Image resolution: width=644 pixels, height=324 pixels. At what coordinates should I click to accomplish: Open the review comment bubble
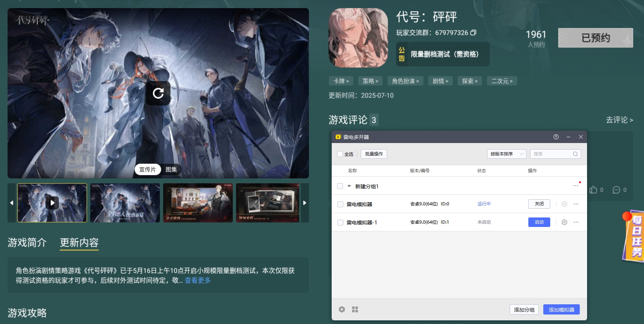click(x=616, y=190)
